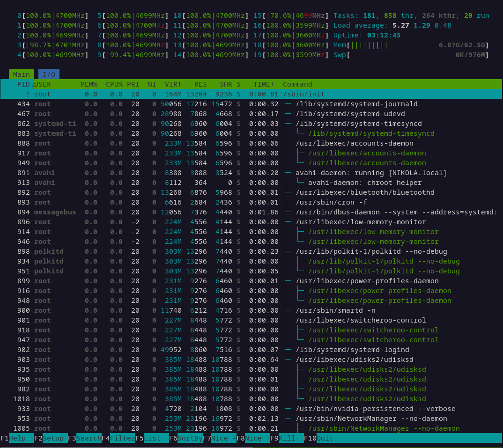Image resolution: width=503 pixels, height=448 pixels.
Task: Select the systemd-logind process row
Action: (251, 350)
